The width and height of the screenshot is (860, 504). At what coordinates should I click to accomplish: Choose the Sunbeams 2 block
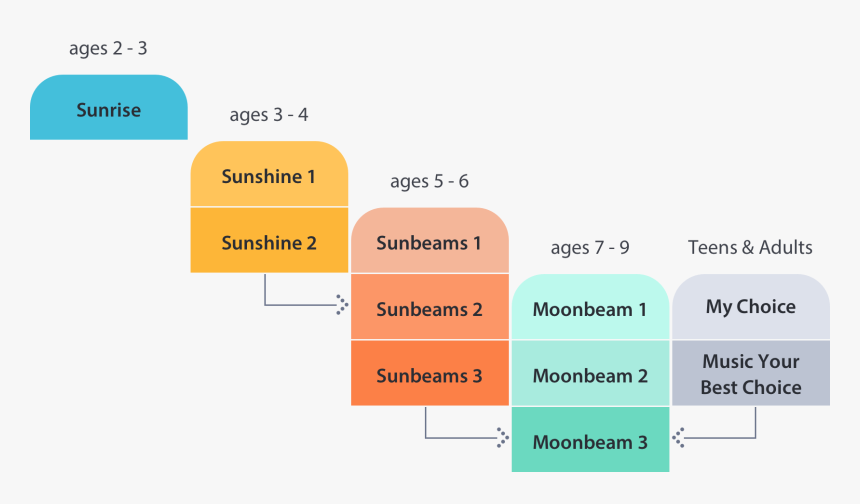(x=429, y=308)
